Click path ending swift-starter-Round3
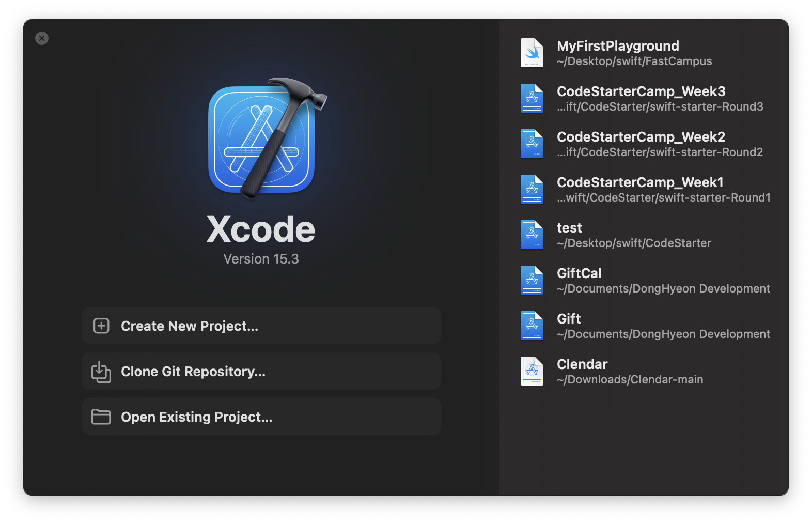 click(x=660, y=107)
